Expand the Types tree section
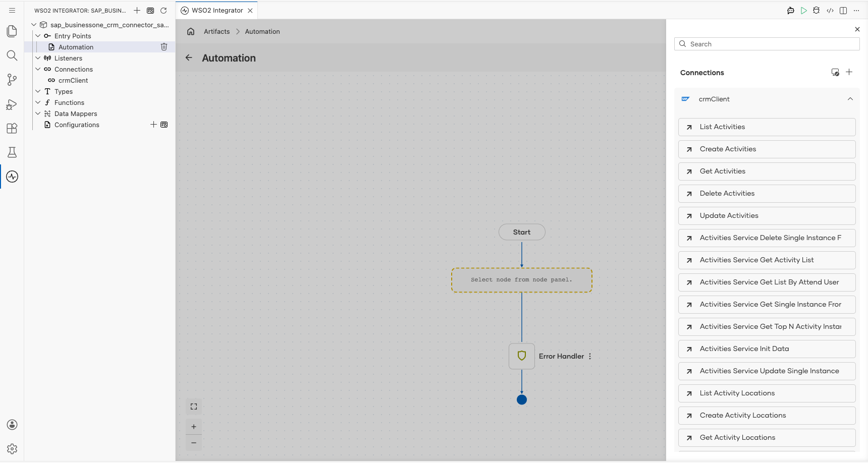 click(38, 91)
